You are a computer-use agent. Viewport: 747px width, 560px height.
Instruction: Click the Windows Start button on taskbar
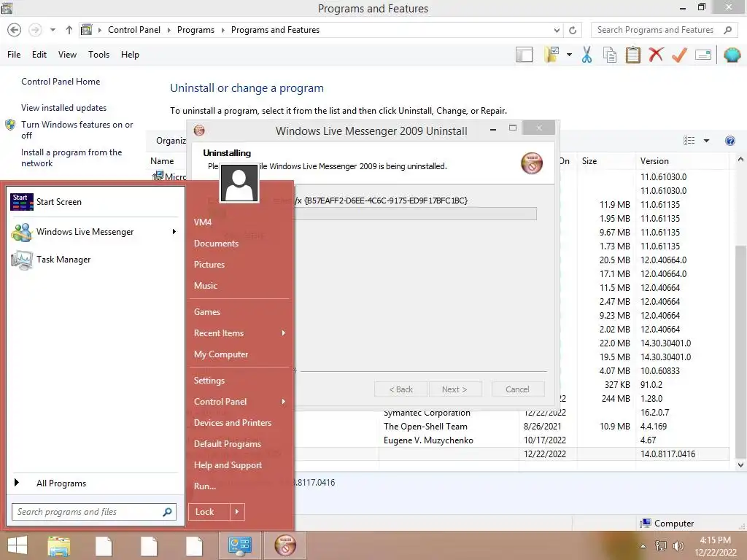pyautogui.click(x=18, y=545)
